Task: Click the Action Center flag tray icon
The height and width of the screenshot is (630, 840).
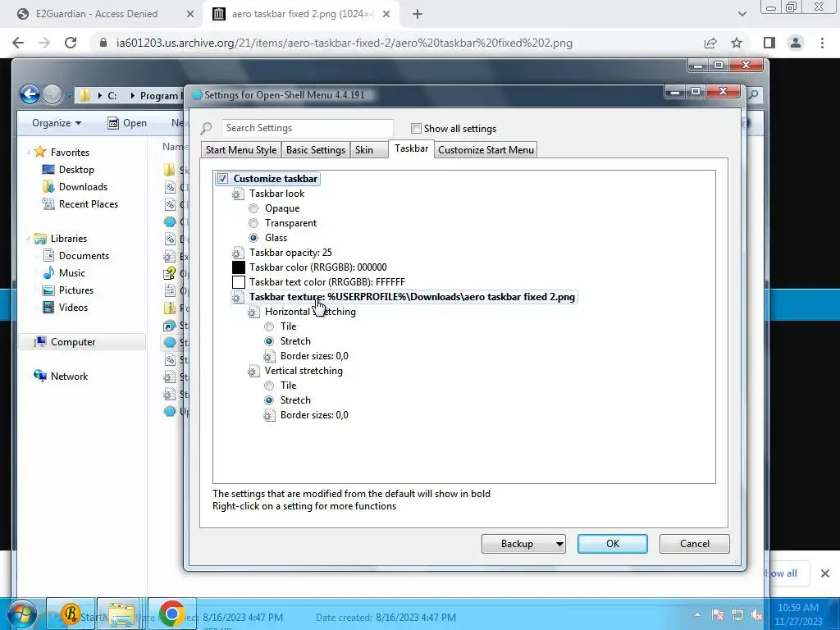Action: click(x=717, y=615)
